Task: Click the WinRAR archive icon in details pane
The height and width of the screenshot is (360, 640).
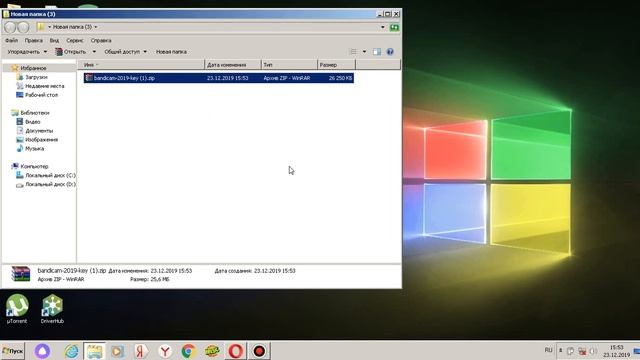Action: [20, 274]
